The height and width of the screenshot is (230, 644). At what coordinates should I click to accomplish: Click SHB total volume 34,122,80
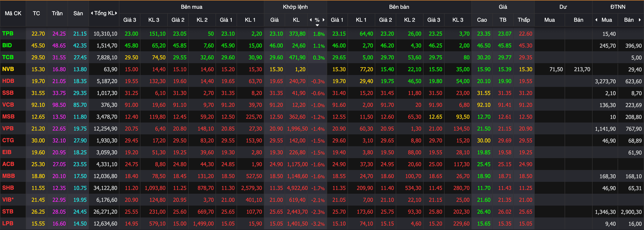pos(105,188)
